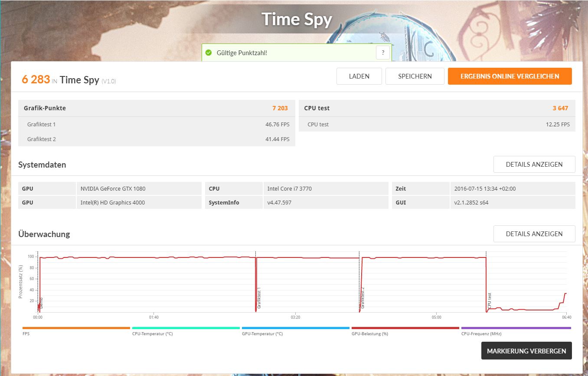
Task: Click the Grafiktest 1 value 46.76 FPS
Action: (278, 125)
